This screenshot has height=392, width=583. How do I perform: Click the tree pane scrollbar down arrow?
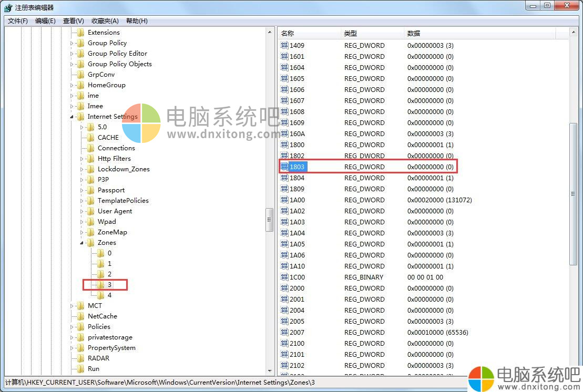coord(270,371)
